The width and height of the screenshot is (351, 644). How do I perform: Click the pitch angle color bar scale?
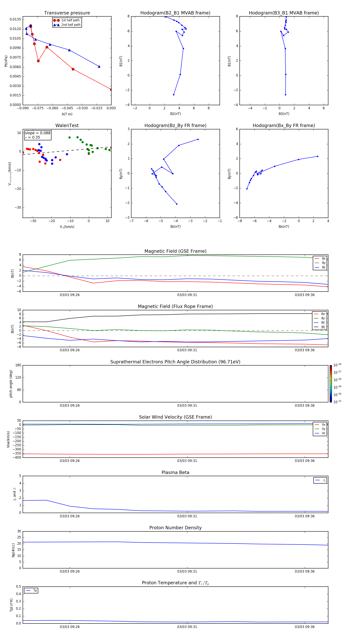point(331,384)
